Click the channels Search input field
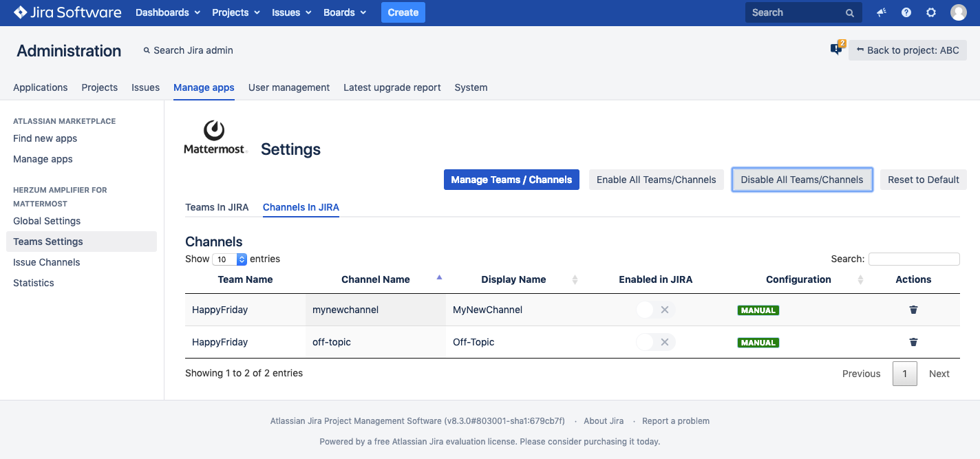980x459 pixels. (913, 259)
